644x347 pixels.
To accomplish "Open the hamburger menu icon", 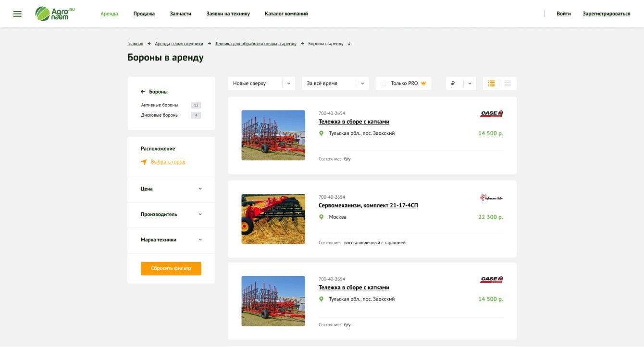I will pos(17,14).
